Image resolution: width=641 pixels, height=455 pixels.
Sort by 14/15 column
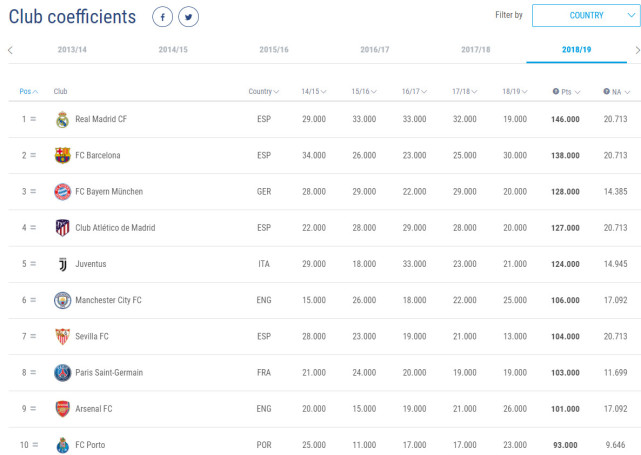pyautogui.click(x=314, y=91)
